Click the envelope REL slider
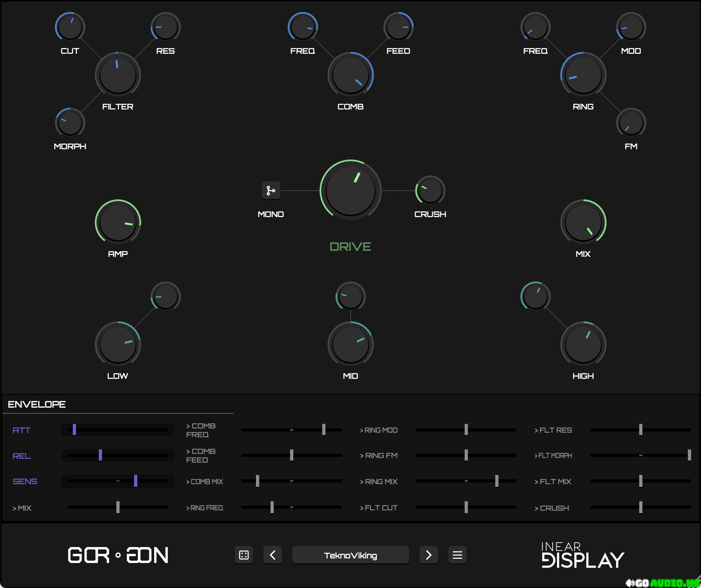701x588 pixels. (x=118, y=455)
